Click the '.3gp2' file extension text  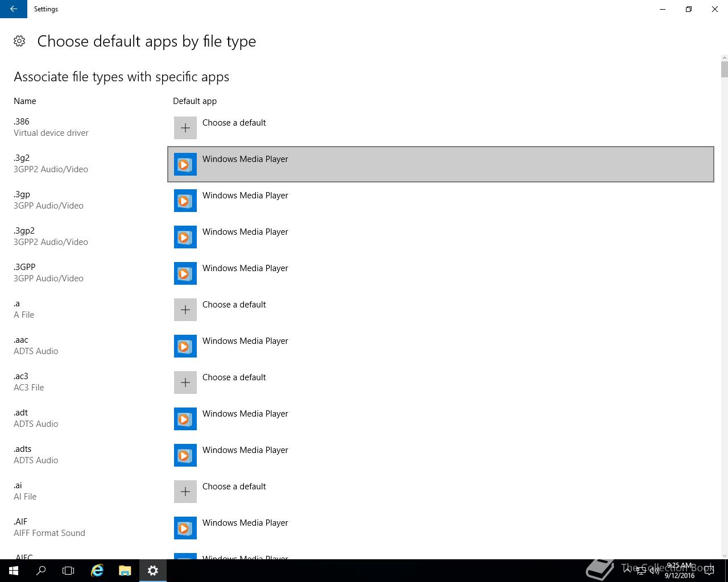pyautogui.click(x=24, y=231)
